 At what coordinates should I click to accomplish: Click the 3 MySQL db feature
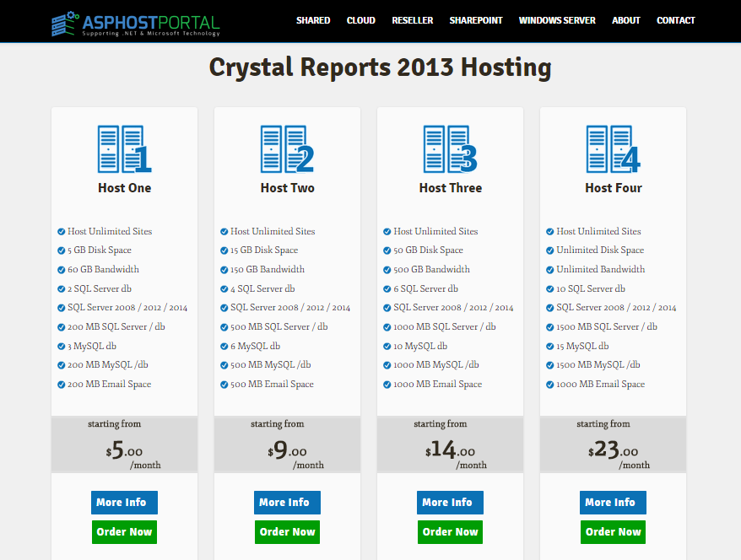pos(92,346)
